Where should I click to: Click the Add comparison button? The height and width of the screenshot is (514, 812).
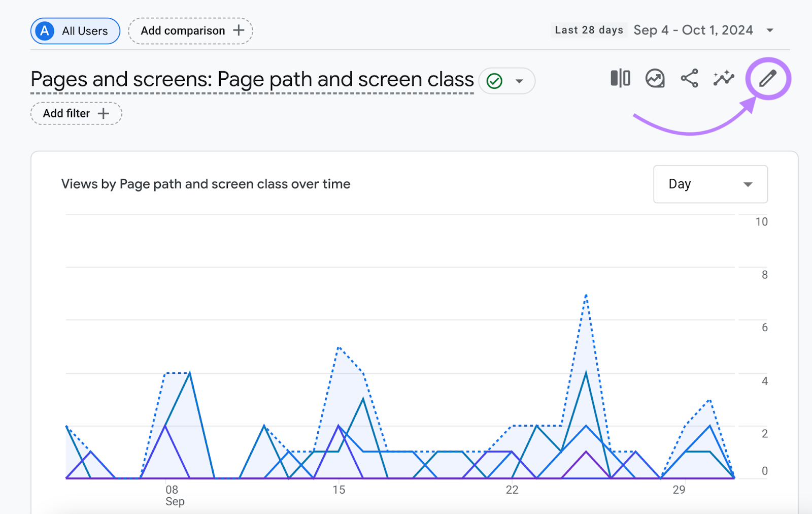click(x=190, y=31)
